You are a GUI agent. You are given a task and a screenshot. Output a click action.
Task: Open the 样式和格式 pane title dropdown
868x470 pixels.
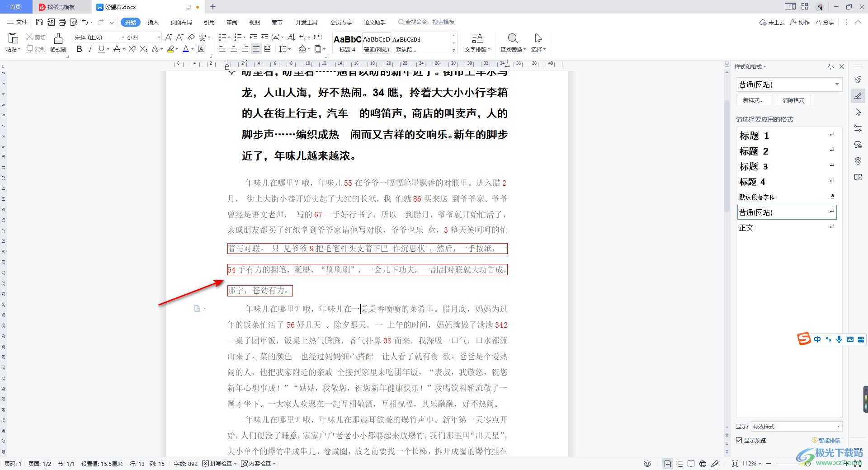click(x=765, y=66)
